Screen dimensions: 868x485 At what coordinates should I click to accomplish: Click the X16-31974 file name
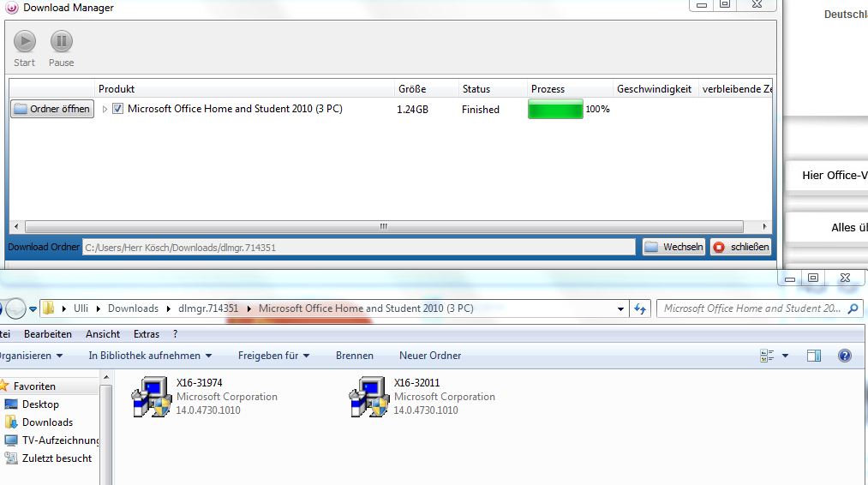point(200,382)
